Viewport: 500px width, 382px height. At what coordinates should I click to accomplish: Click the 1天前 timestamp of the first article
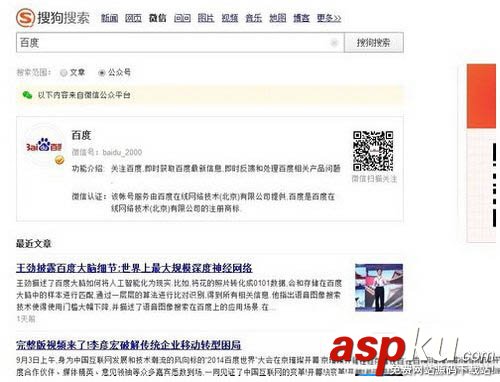click(26, 319)
